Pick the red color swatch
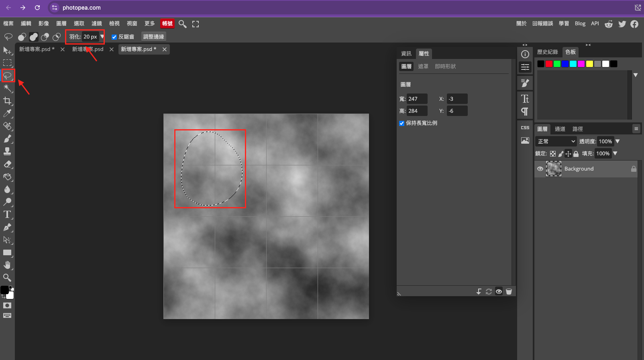This screenshot has height=360, width=644. pyautogui.click(x=549, y=64)
